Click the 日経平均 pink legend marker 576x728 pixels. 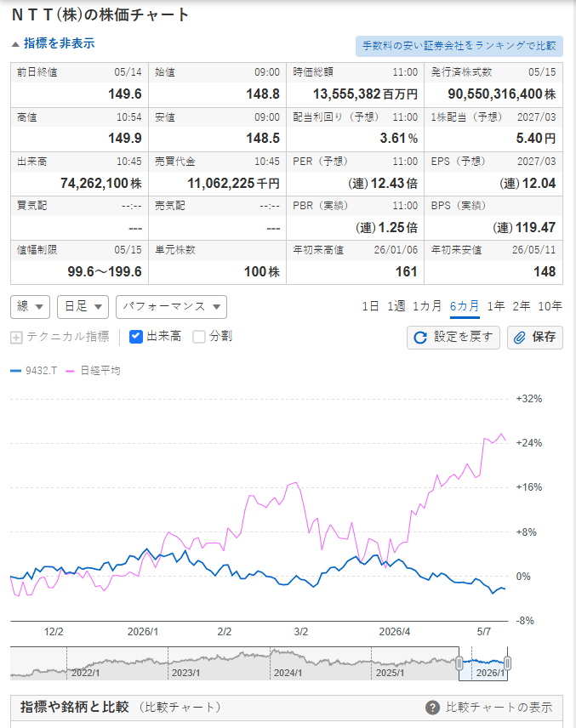tap(70, 371)
